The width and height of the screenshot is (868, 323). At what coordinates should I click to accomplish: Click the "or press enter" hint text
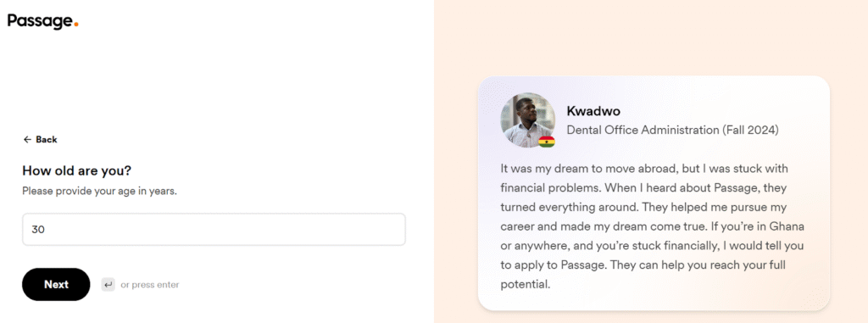coord(150,285)
